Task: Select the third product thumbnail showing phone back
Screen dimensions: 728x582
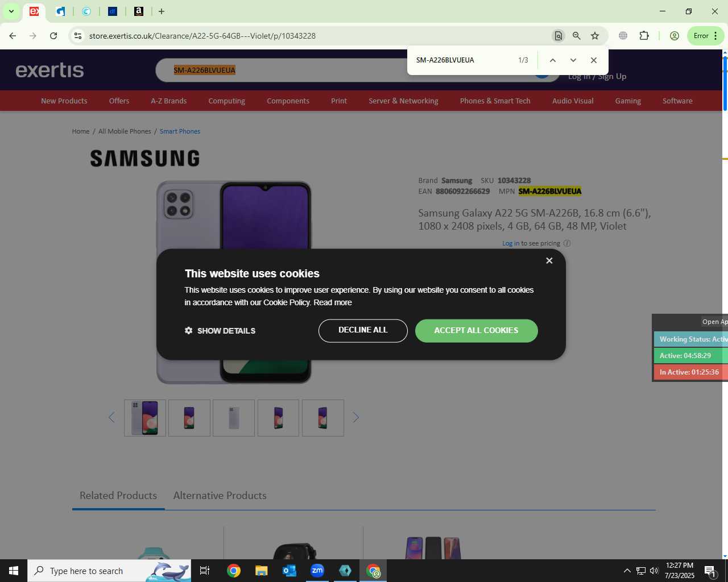Action: point(234,418)
